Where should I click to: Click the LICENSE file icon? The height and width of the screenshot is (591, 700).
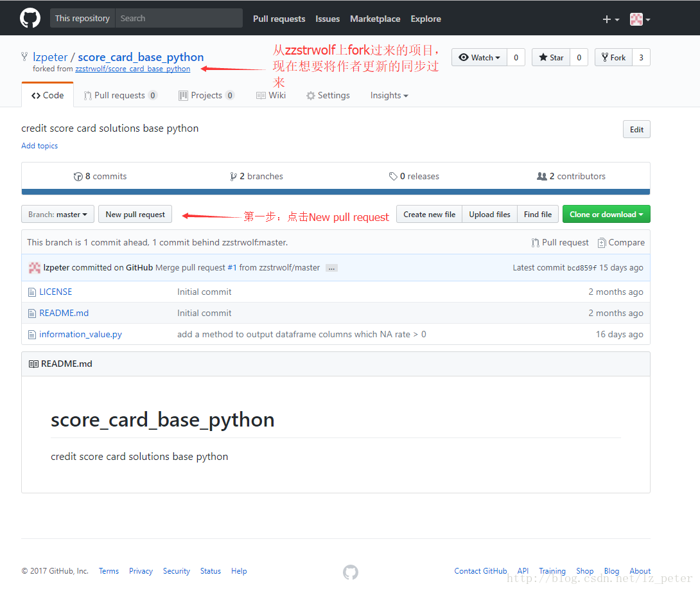(31, 292)
